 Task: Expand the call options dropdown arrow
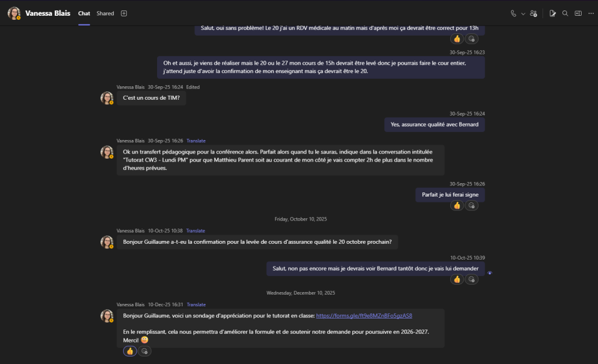click(x=523, y=13)
